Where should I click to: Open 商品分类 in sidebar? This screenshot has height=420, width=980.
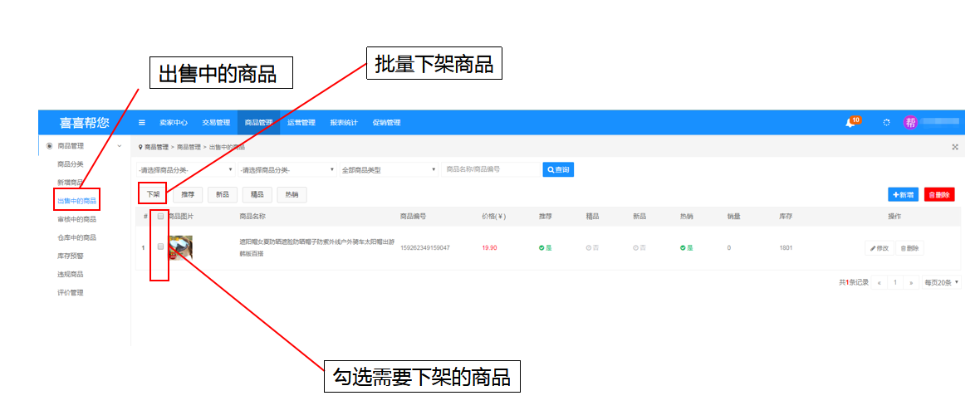pyautogui.click(x=70, y=164)
